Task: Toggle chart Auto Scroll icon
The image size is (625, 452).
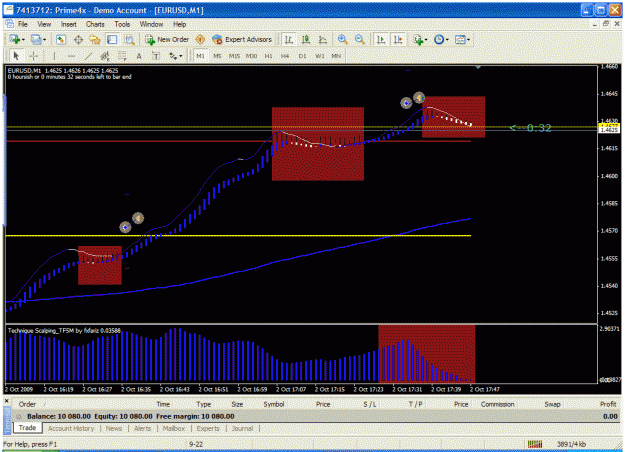Action: [381, 39]
